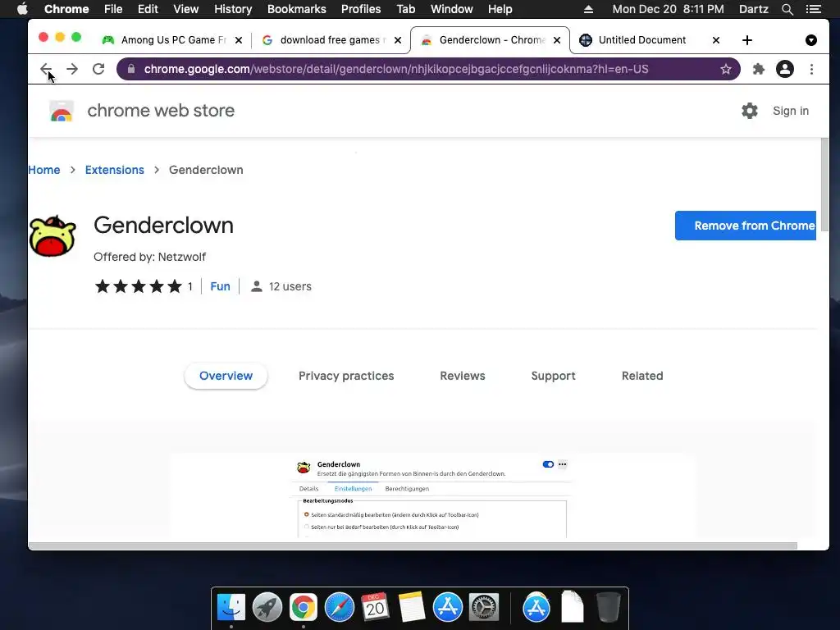
Task: Select the Support tab
Action: 553,376
